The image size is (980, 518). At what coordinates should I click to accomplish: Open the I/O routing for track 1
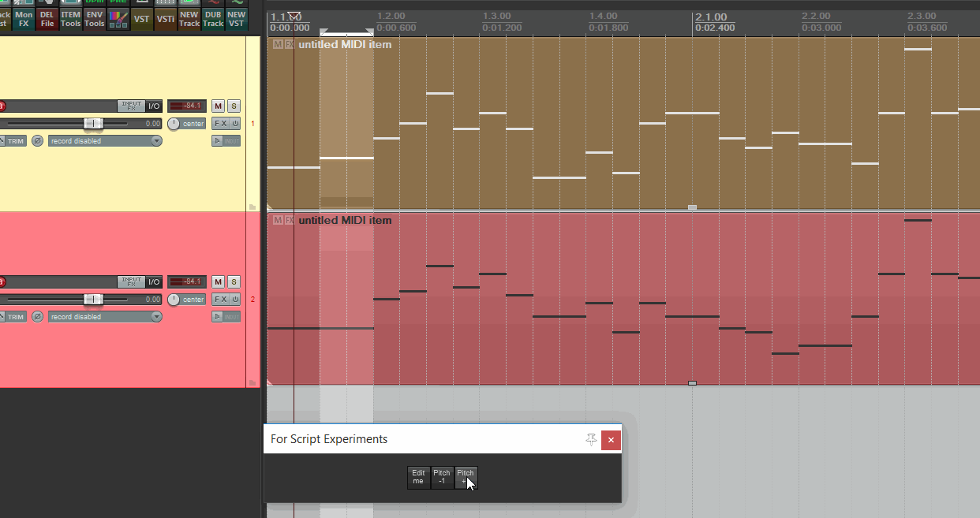point(154,106)
